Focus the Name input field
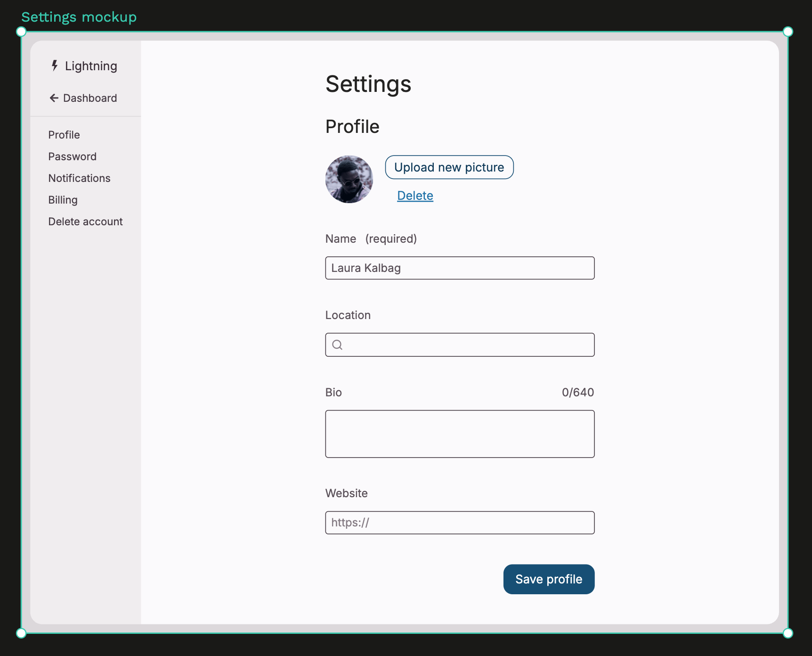Viewport: 812px width, 656px height. click(460, 268)
